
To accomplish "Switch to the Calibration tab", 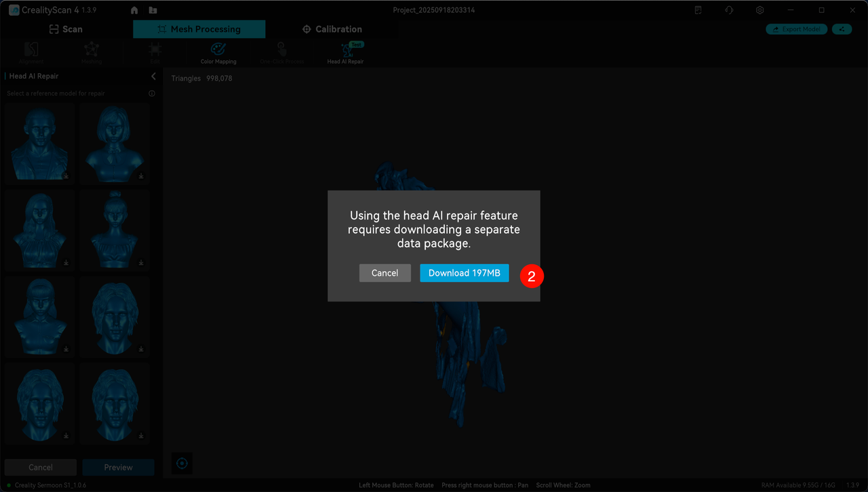I will pyautogui.click(x=332, y=29).
